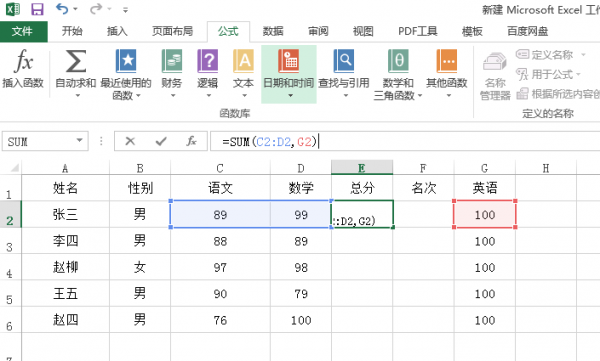Click the cell containing 李四

coord(65,241)
